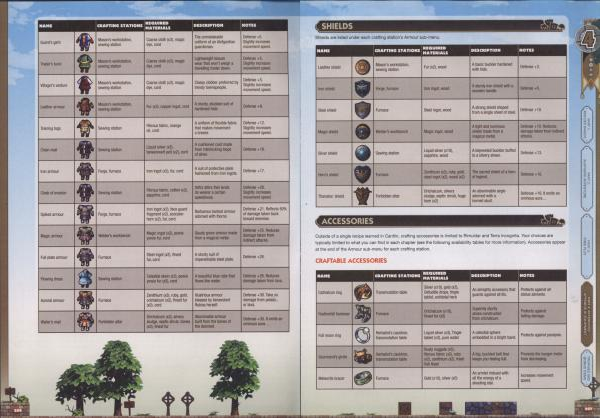600x418 pixels.
Task: Click the 'Steel shield' name cell
Action: [333, 110]
